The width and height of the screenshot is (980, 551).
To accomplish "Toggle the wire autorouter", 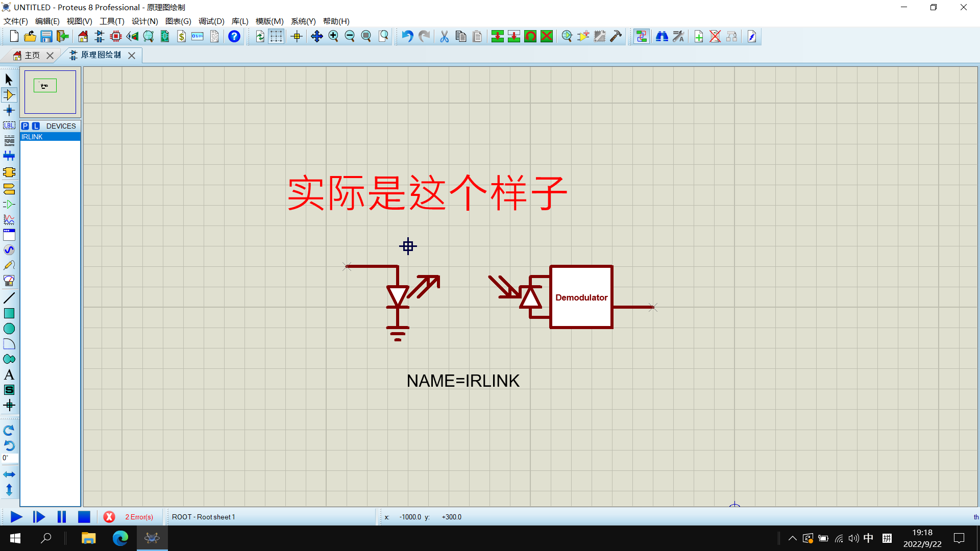I will pos(641,36).
